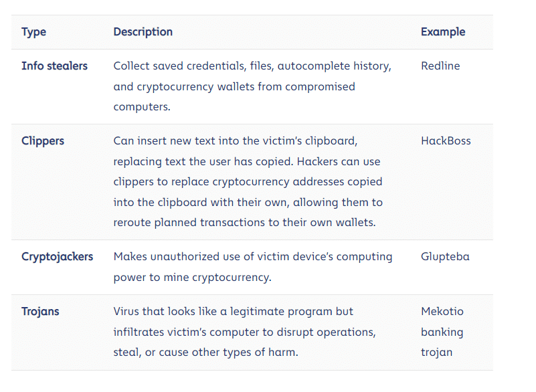Screen dimensions: 536x392
Task: Select the Clippers row label
Action: point(43,140)
